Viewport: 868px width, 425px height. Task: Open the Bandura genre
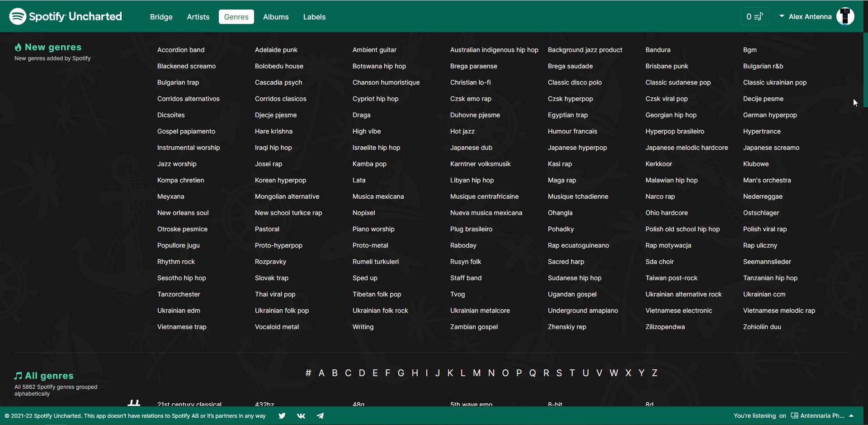tap(658, 50)
